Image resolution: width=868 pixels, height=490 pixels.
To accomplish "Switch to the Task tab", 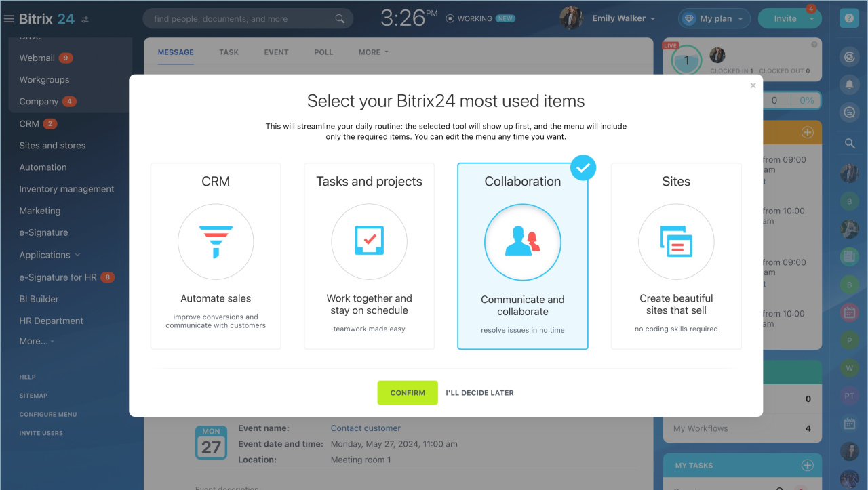I will (229, 52).
